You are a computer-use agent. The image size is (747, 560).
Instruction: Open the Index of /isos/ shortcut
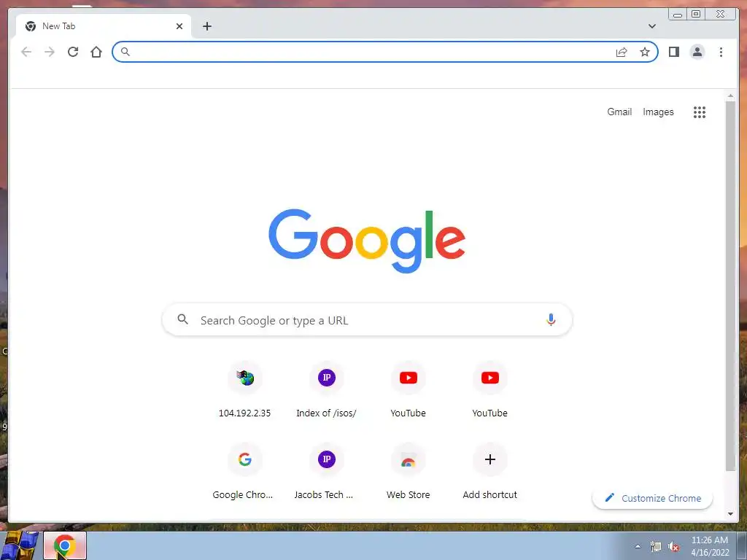point(326,391)
